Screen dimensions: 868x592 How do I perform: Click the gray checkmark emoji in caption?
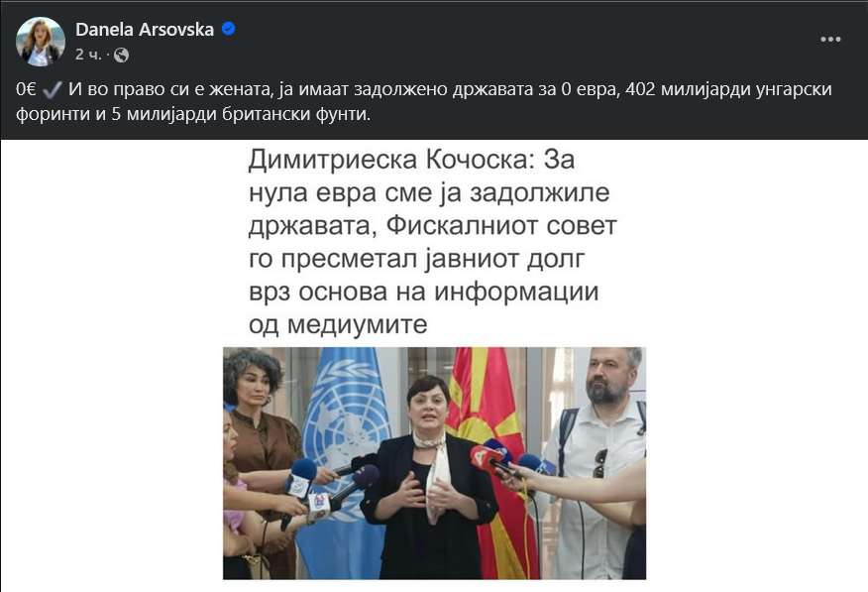point(53,89)
